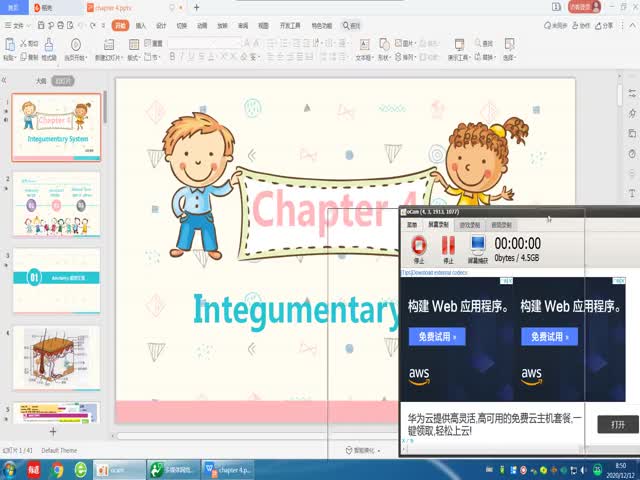Expand the 文件 file menu dropdown
The width and height of the screenshot is (640, 480).
18,25
